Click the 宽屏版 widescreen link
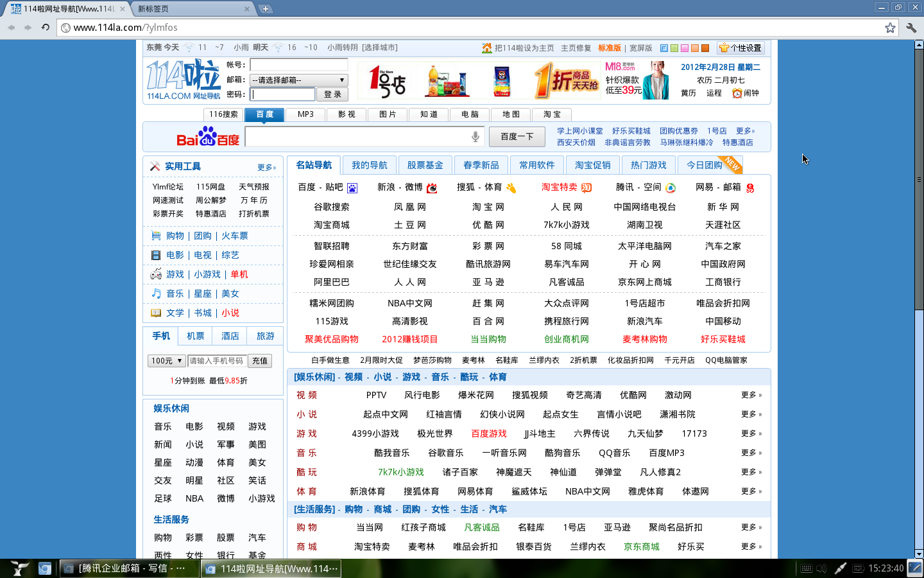Screen dimensions: 924x578 point(641,48)
